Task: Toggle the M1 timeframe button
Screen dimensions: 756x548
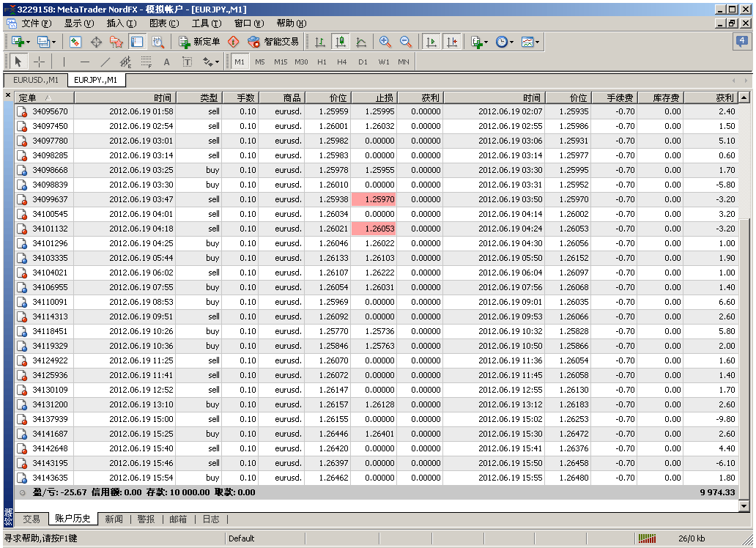Action: click(x=240, y=62)
